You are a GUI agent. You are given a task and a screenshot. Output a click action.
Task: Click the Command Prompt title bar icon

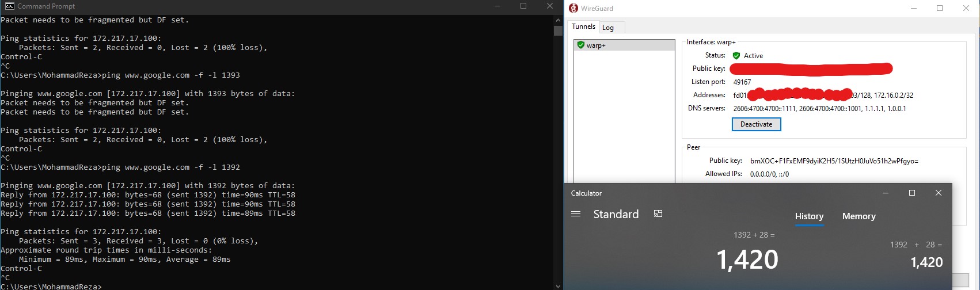(9, 6)
